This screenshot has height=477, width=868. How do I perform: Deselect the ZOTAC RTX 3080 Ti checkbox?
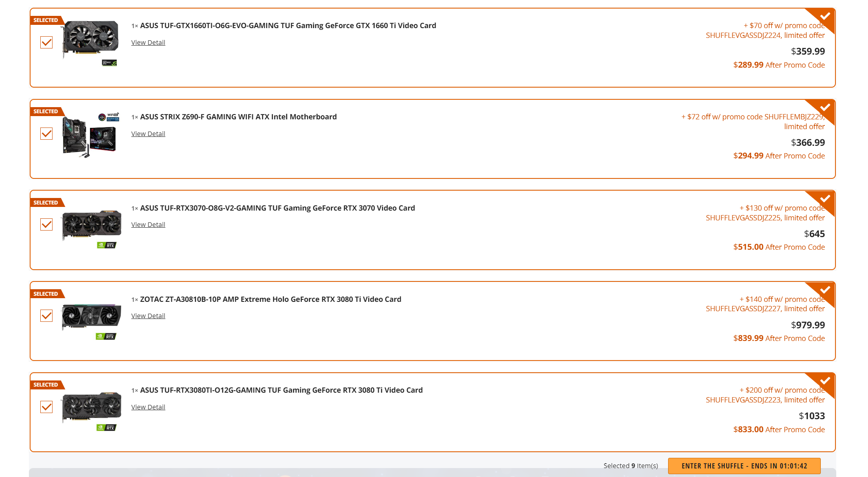pos(48,314)
